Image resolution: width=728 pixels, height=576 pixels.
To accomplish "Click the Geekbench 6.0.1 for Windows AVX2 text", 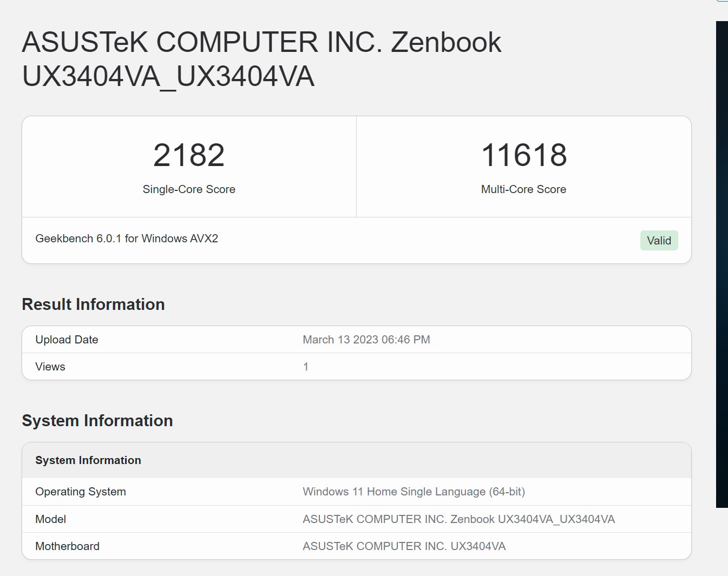I will (127, 239).
